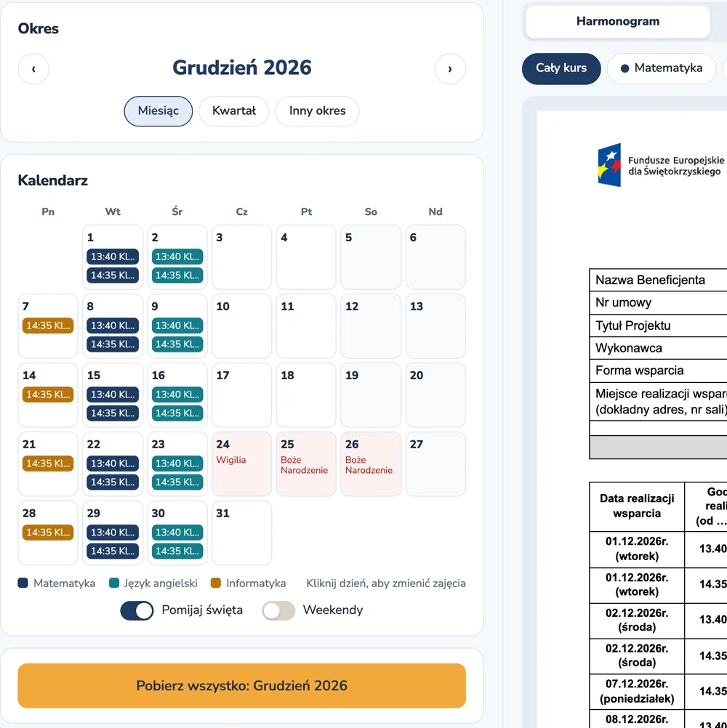Viewport: 727px width, 728px height.
Task: Click the Informatyka legend color square
Action: tap(215, 583)
